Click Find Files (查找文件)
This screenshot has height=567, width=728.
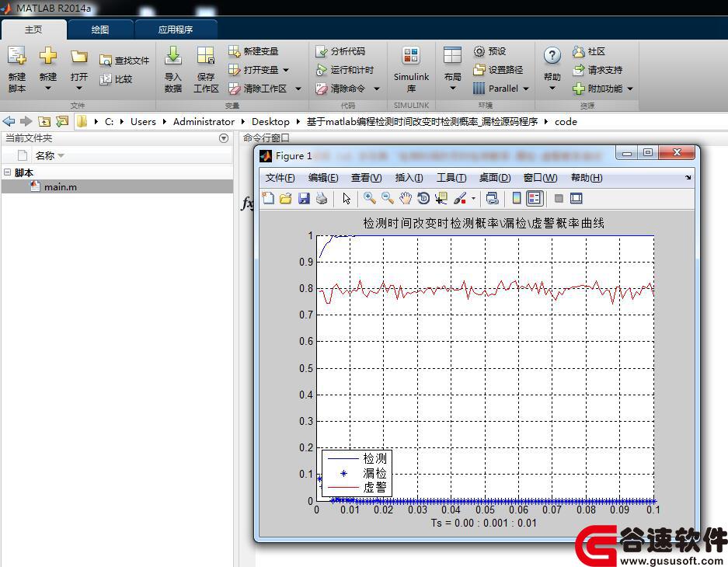124,61
